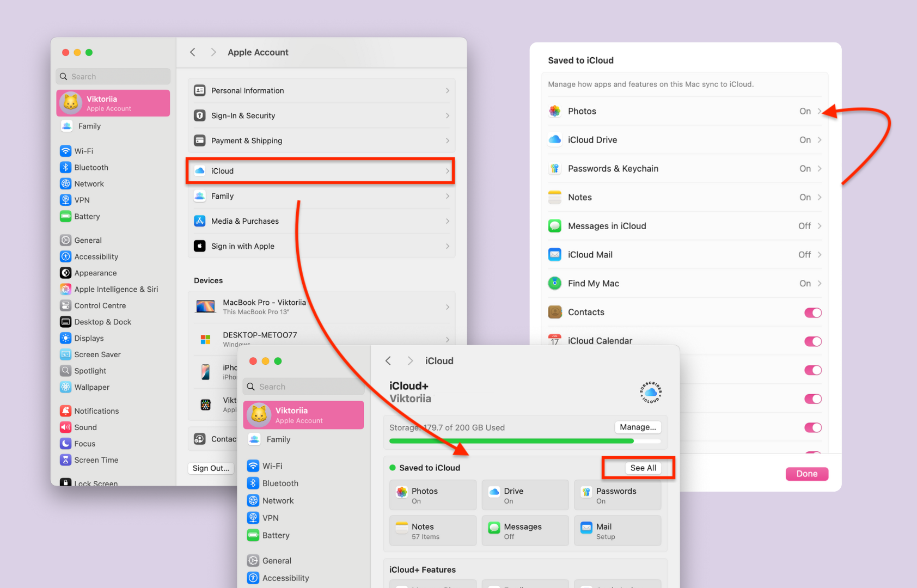Screen dimensions: 917x588
Task: Open the Drive tile showing On
Action: coord(525,495)
